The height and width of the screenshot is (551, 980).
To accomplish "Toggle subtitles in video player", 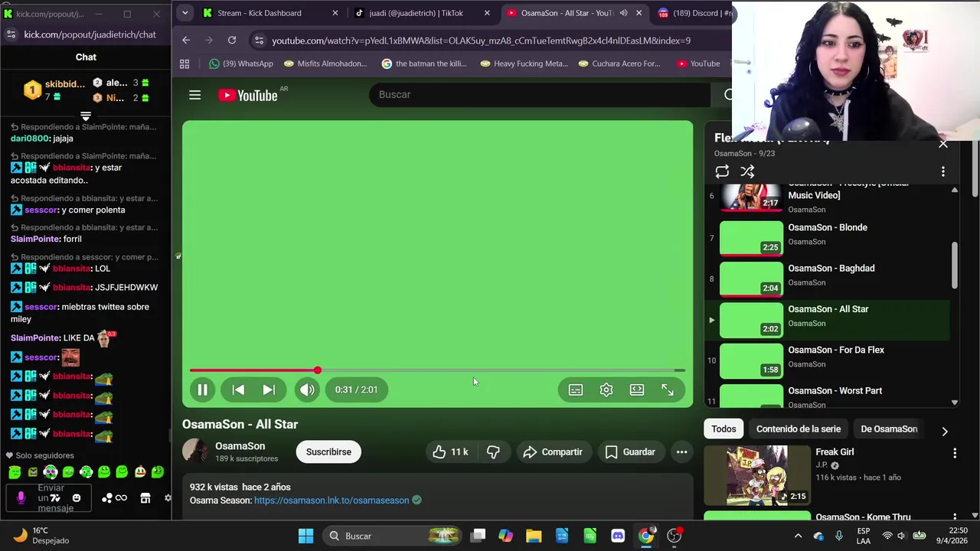I will pos(576,390).
